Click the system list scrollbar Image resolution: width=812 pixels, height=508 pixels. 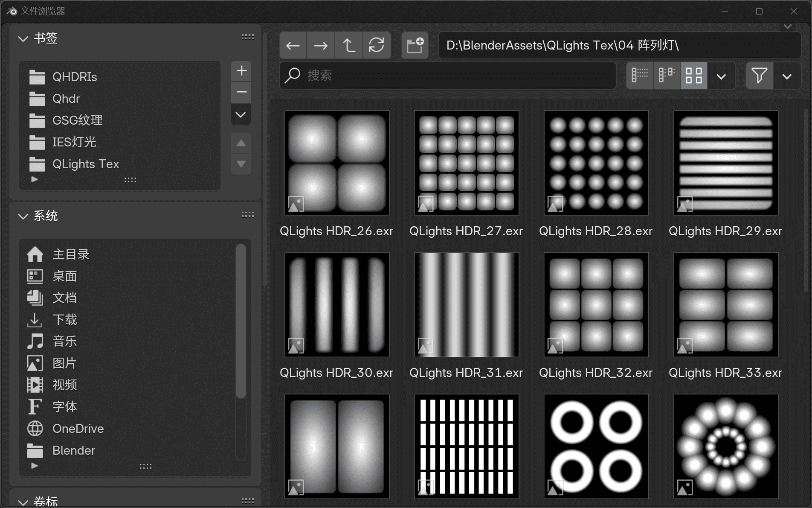pyautogui.click(x=241, y=321)
